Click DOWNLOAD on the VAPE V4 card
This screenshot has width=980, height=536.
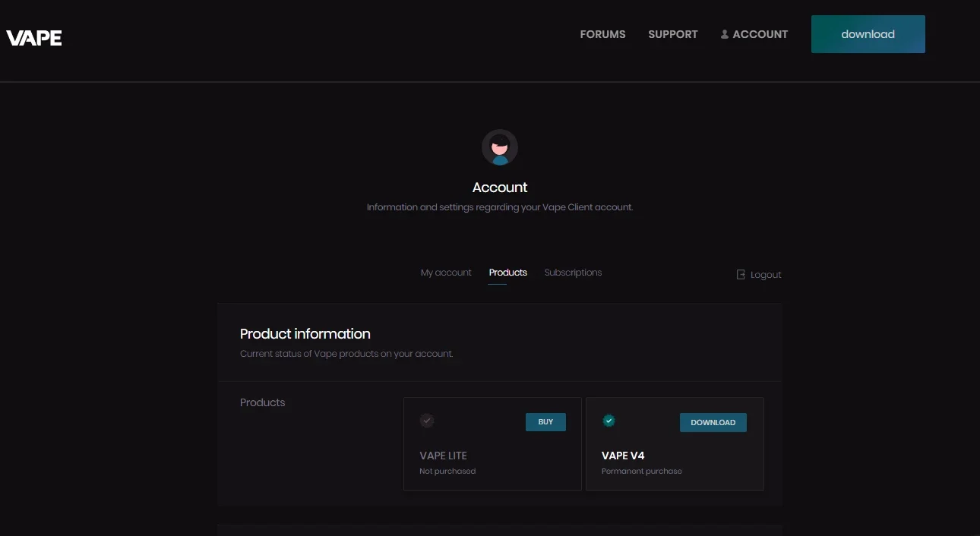pos(713,422)
